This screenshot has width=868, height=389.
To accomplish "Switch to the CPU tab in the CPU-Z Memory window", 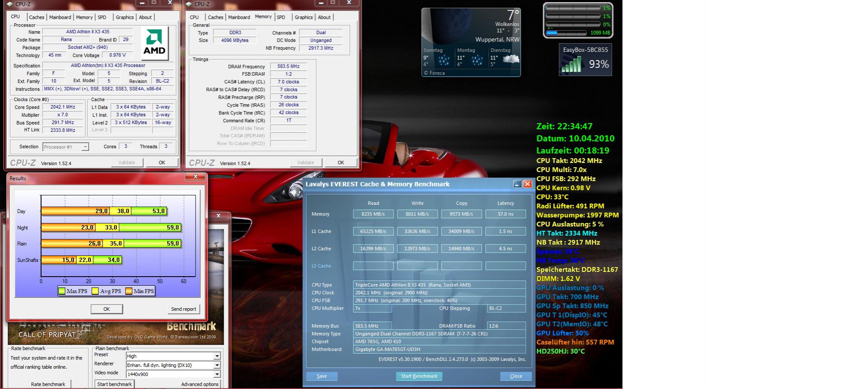I will pyautogui.click(x=195, y=17).
